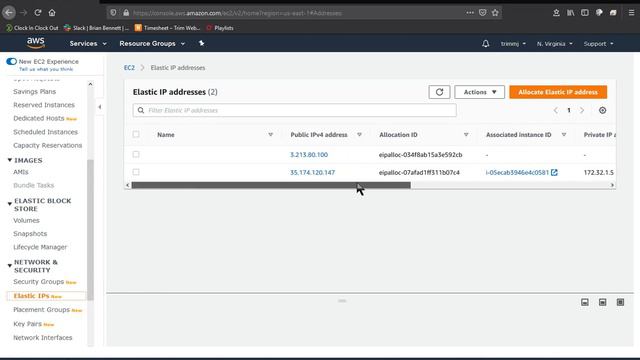Open Reserved Instances in sidebar
This screenshot has width=640, height=360.
point(44,105)
